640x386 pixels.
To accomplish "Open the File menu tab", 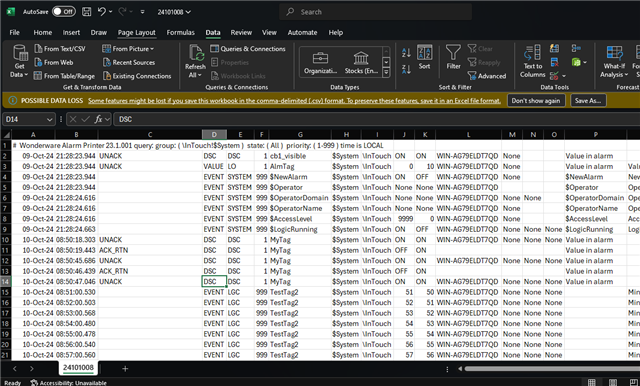I will (x=15, y=32).
